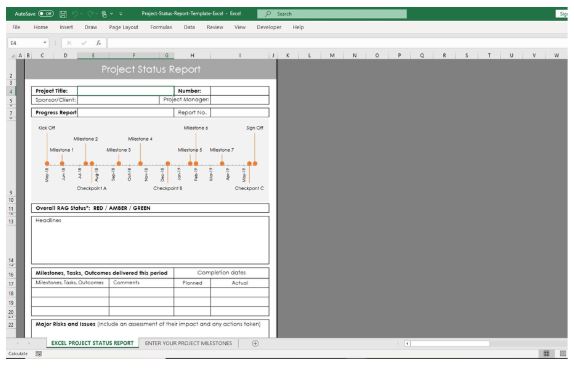This screenshot has width=574, height=371.
Task: Open the Page Layout tab
Action: click(x=124, y=27)
